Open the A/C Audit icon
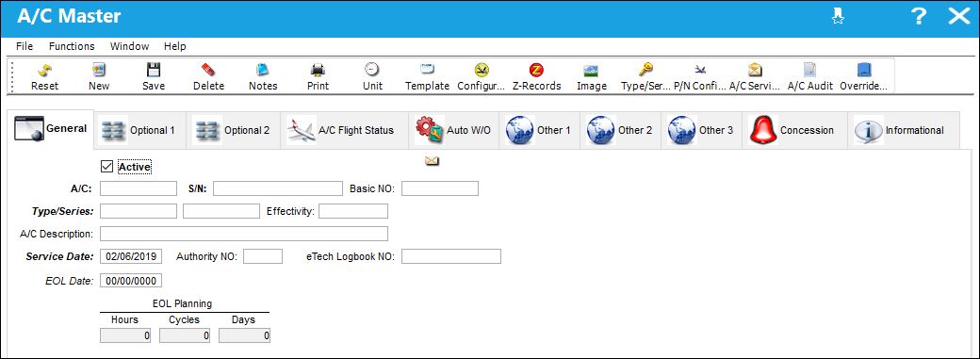This screenshot has width=980, height=359. 809,70
